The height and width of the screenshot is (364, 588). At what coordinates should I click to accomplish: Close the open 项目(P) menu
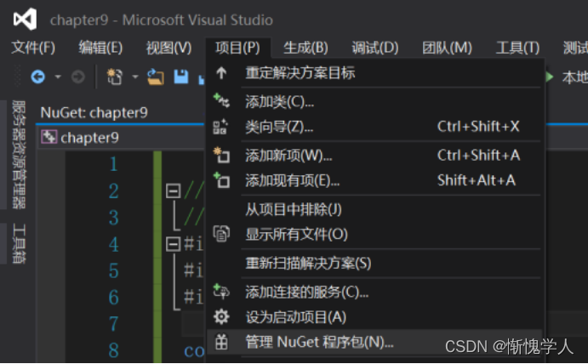click(237, 48)
